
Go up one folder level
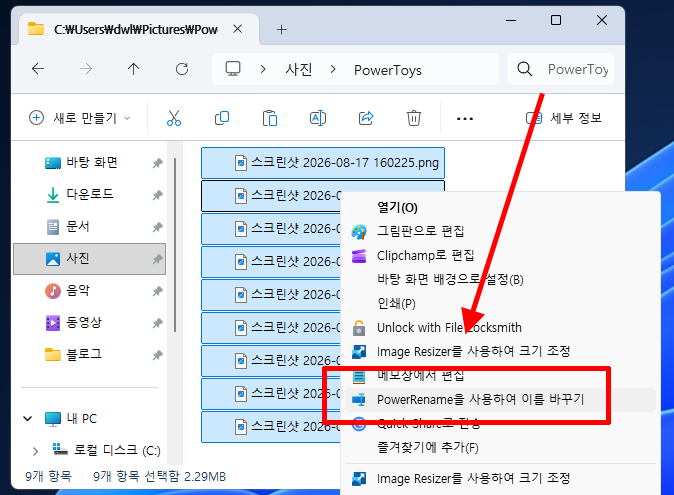134,69
